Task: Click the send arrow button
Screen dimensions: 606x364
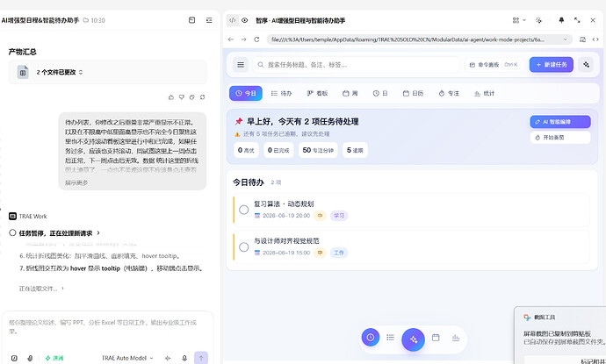Action: 201,358
